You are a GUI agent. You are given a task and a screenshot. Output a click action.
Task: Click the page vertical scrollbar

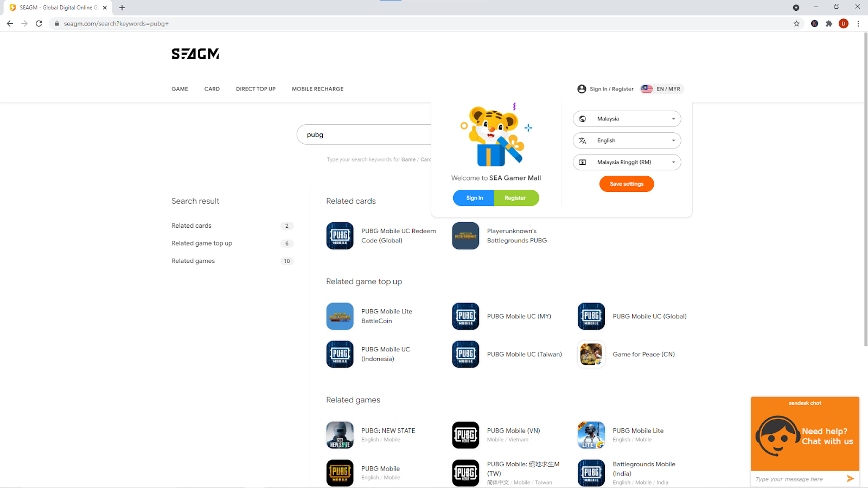(x=865, y=189)
